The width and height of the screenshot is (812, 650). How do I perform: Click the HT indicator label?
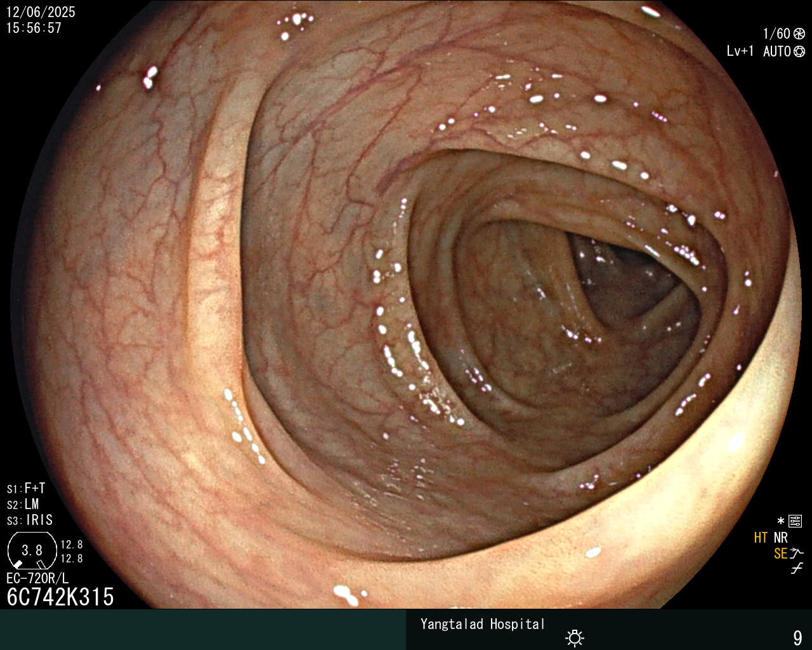tap(761, 538)
